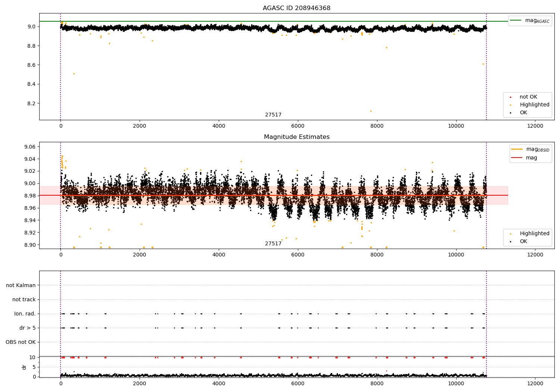Click the green mag AGASC legend entry

[530, 21]
